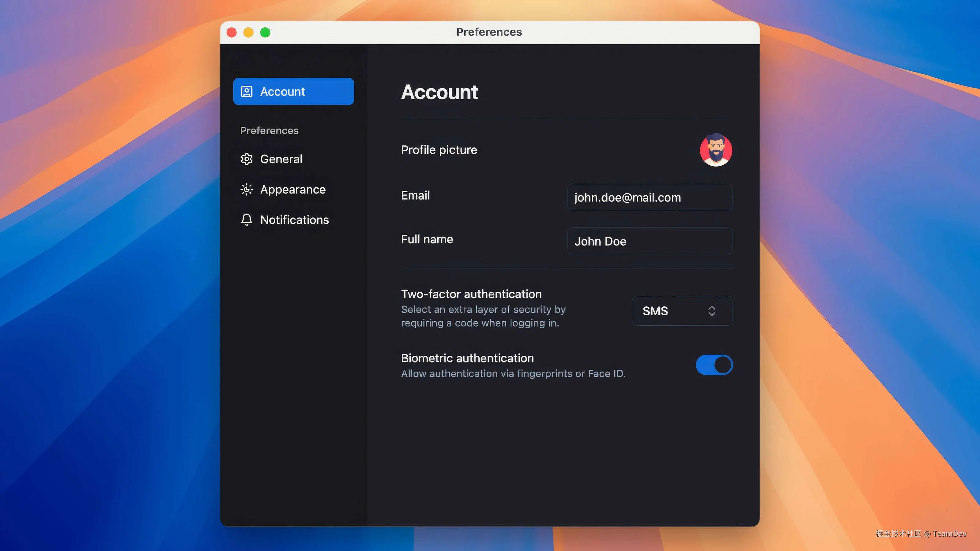Click the Account person icon in sidebar
980x551 pixels.
coord(247,92)
